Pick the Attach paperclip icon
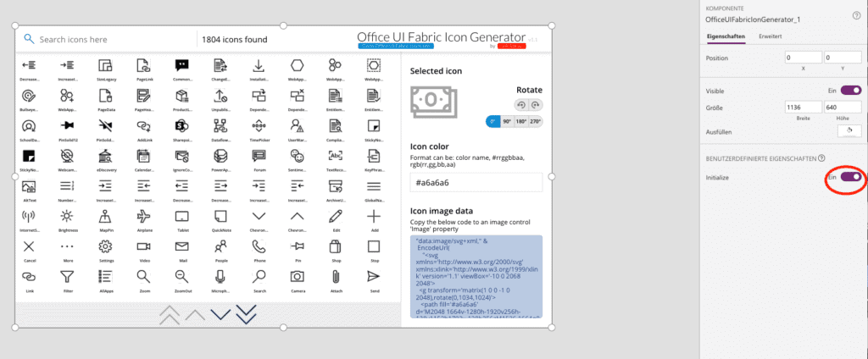868x359 pixels. (x=336, y=277)
